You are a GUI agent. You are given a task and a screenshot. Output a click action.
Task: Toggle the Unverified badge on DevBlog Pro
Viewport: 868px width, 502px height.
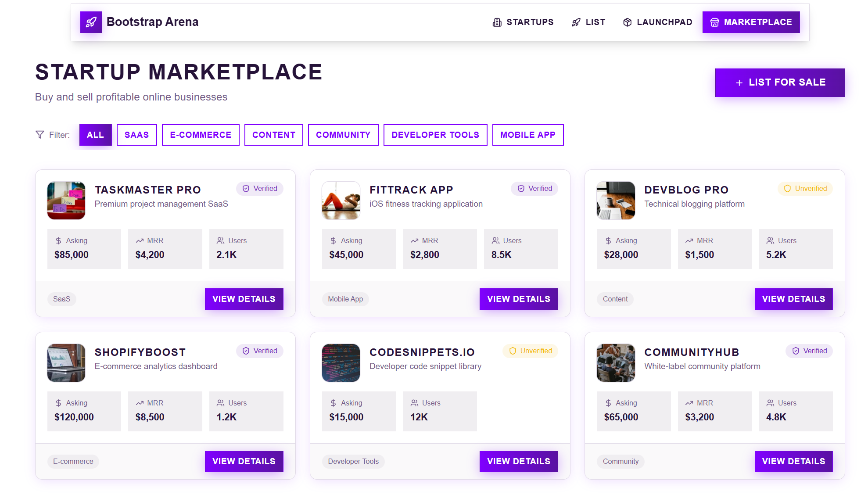coord(805,189)
